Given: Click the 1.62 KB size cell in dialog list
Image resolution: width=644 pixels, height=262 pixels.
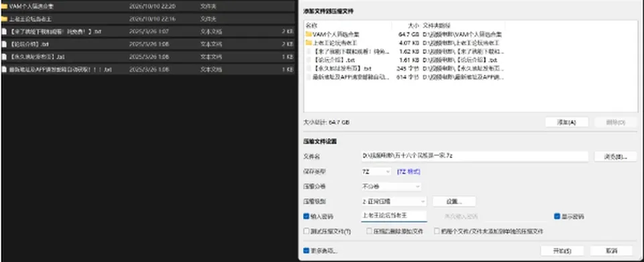Looking at the screenshot, I should (x=409, y=52).
